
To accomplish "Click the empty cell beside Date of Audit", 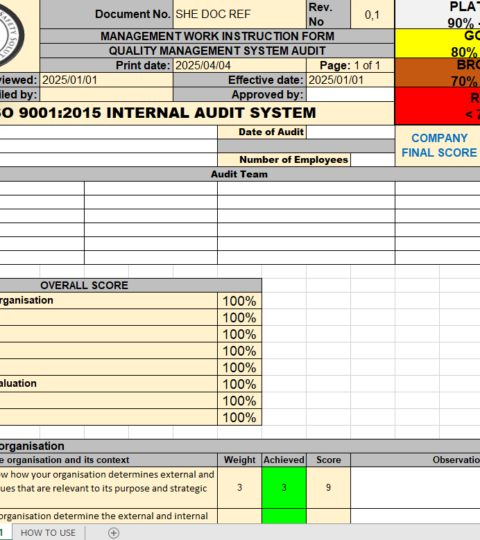I will [x=350, y=132].
